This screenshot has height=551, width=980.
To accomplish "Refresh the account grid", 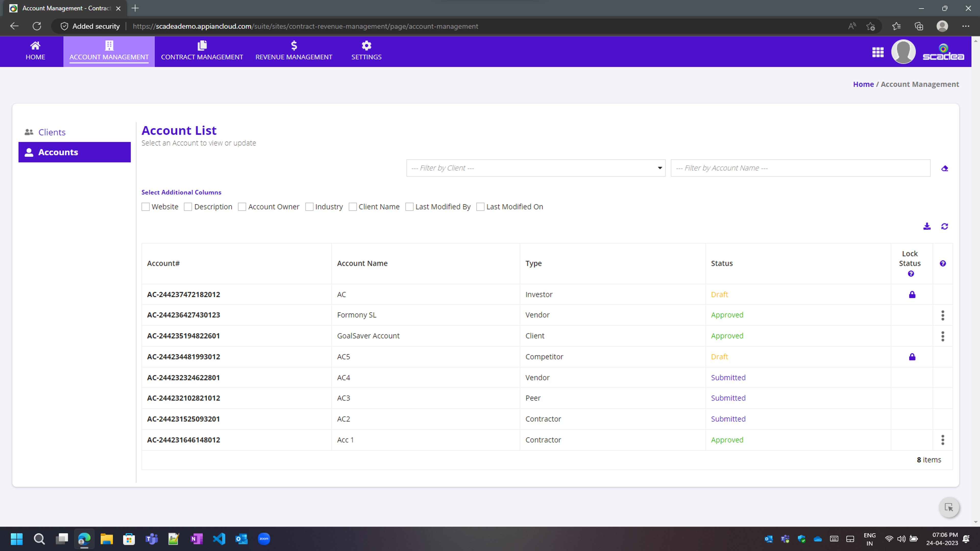I will pyautogui.click(x=944, y=226).
